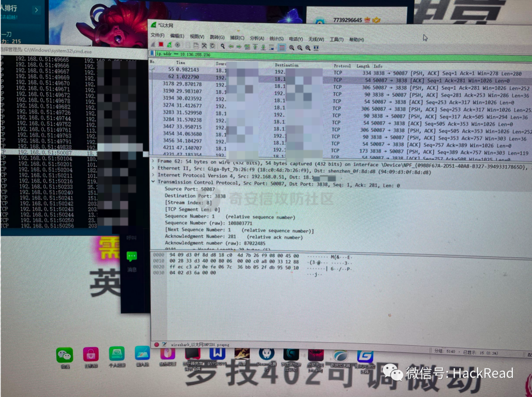This screenshot has width=532, height=397.
Task: Click the green chat message icon
Action: 132,256
